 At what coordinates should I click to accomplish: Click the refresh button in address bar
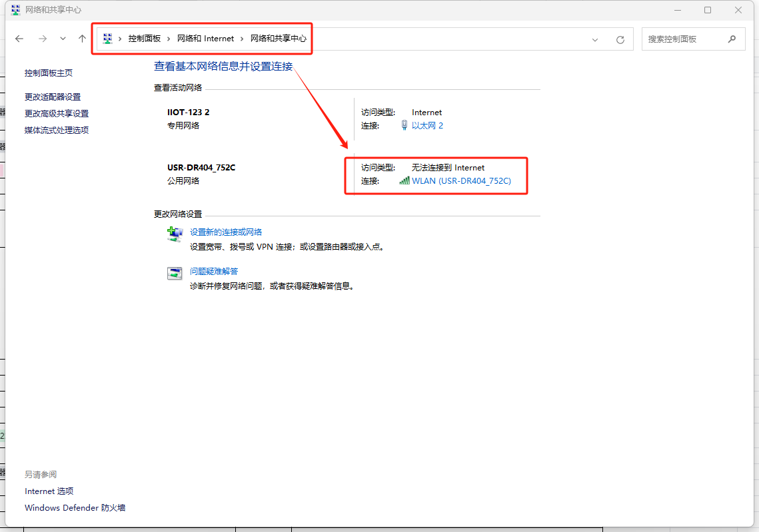(620, 39)
